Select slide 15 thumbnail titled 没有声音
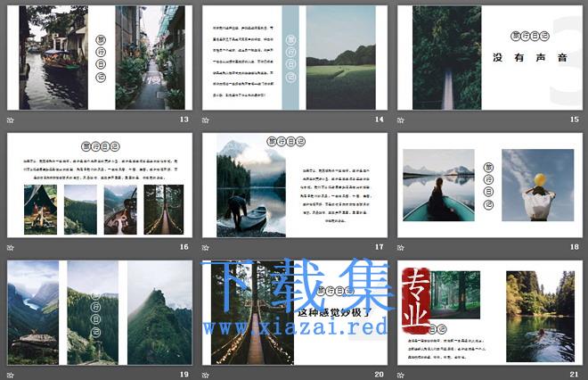The width and height of the screenshot is (588, 380). [490, 57]
